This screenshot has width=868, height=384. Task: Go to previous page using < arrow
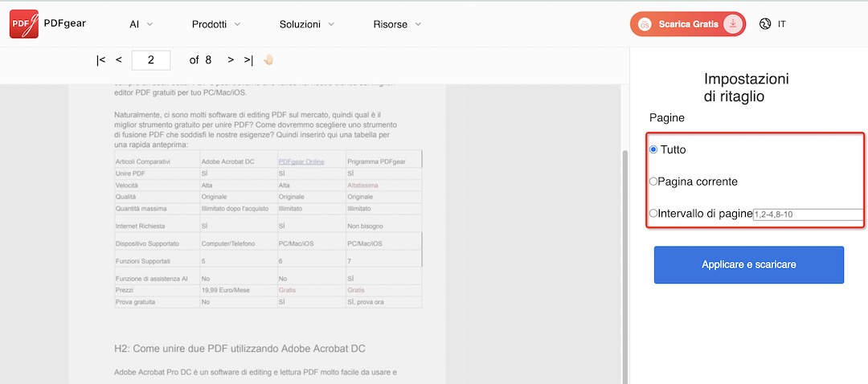pyautogui.click(x=119, y=60)
